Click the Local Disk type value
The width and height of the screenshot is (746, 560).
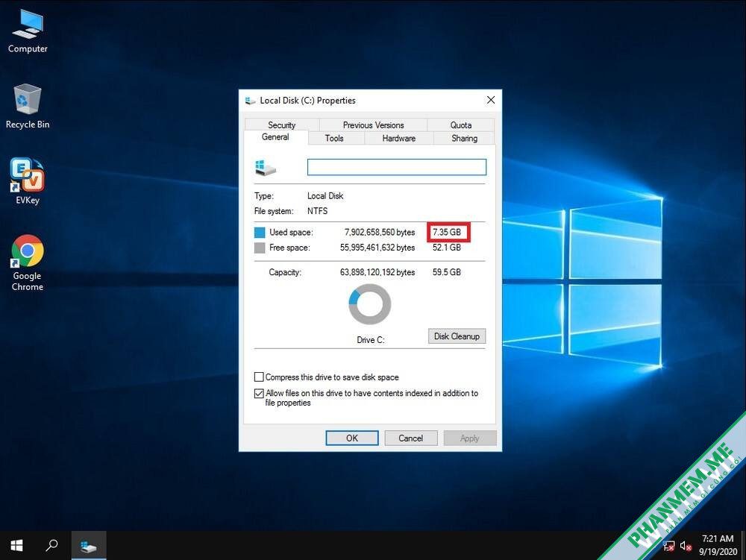325,196
